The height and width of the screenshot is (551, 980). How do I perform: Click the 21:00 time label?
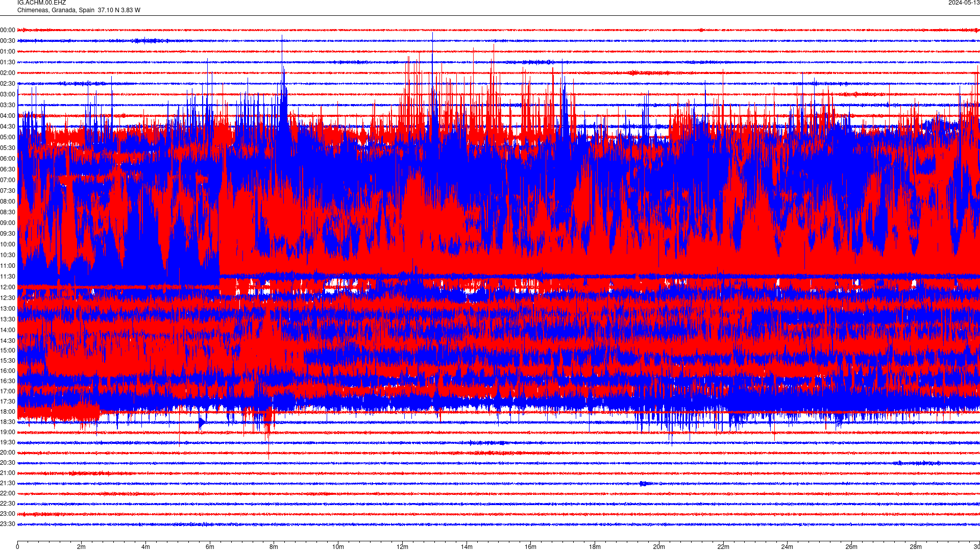tap(8, 473)
